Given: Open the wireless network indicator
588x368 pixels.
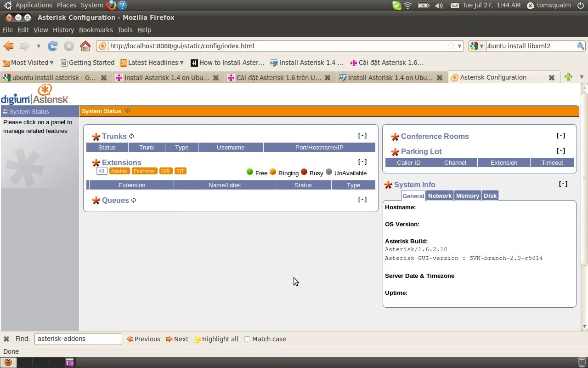Looking at the screenshot, I should click(x=407, y=6).
